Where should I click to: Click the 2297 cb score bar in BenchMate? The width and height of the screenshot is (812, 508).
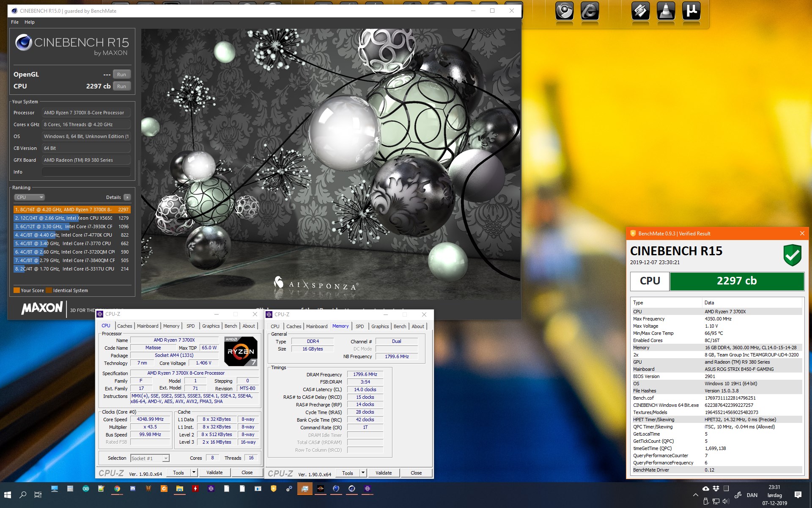click(x=736, y=281)
